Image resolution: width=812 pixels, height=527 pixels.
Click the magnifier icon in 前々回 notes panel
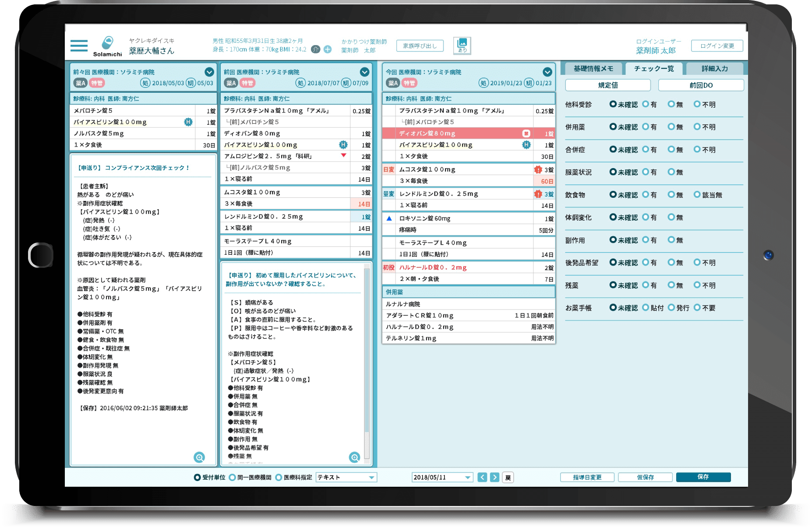coord(199,457)
